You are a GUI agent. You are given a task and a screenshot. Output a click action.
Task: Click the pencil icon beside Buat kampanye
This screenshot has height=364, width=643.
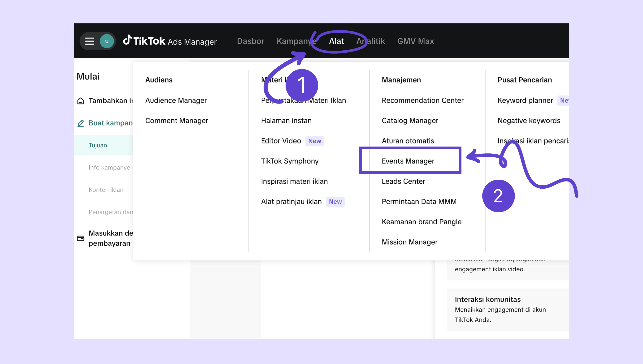[x=81, y=123]
